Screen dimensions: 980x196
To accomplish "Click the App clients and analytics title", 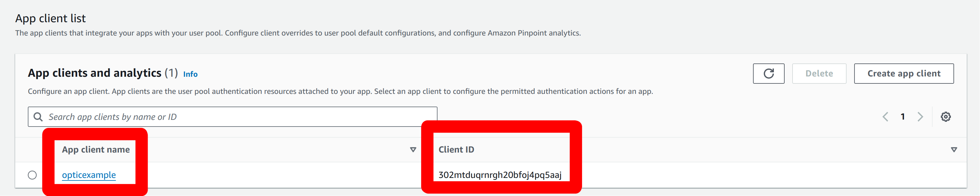I will click(94, 73).
